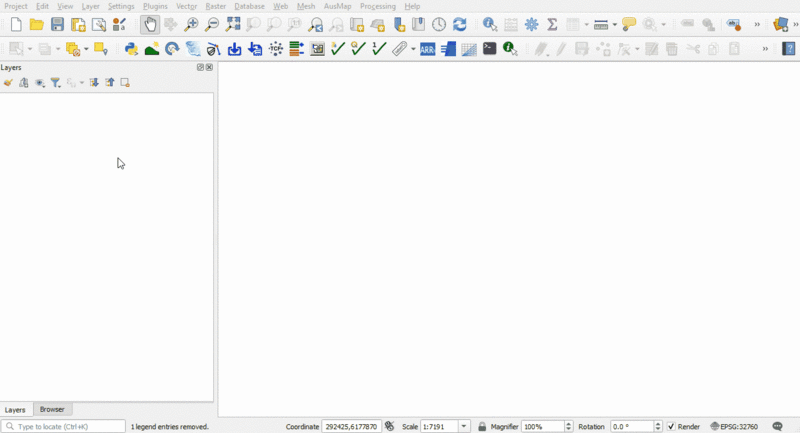Click the Open Project folder icon
Viewport: 800px width, 433px height.
coord(36,25)
